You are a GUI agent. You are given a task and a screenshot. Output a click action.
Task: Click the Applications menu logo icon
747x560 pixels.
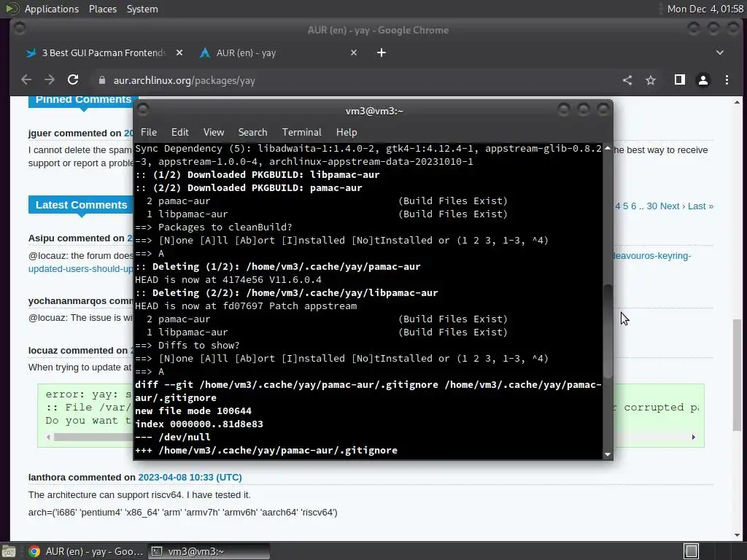pos(12,9)
